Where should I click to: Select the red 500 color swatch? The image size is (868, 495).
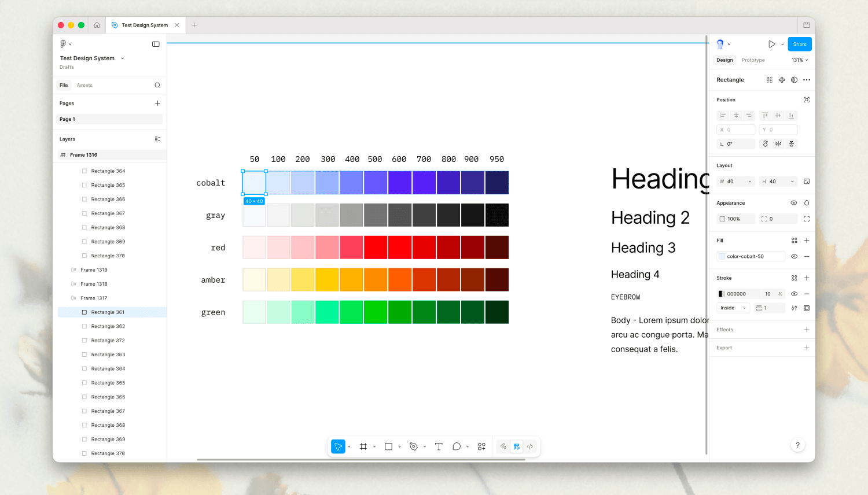[x=376, y=247]
